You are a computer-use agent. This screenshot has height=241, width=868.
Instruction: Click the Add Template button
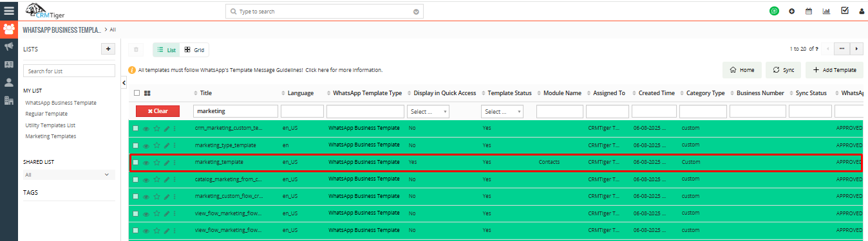click(x=835, y=69)
